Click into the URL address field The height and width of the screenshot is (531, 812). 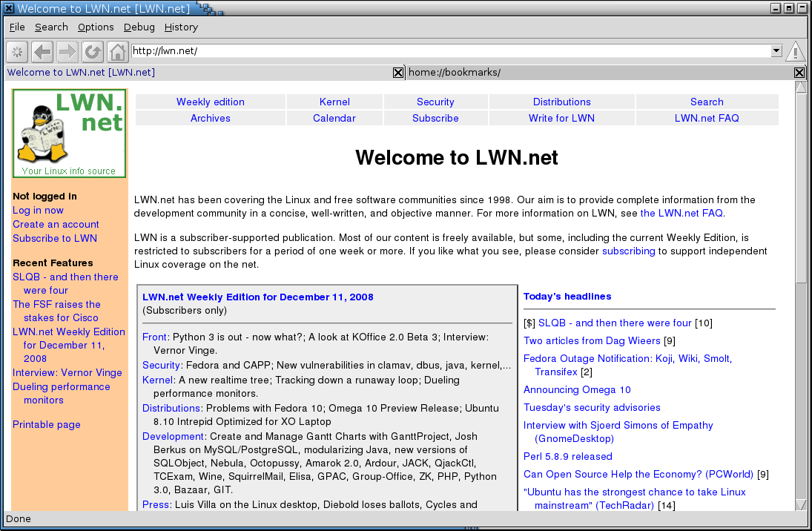pos(445,51)
